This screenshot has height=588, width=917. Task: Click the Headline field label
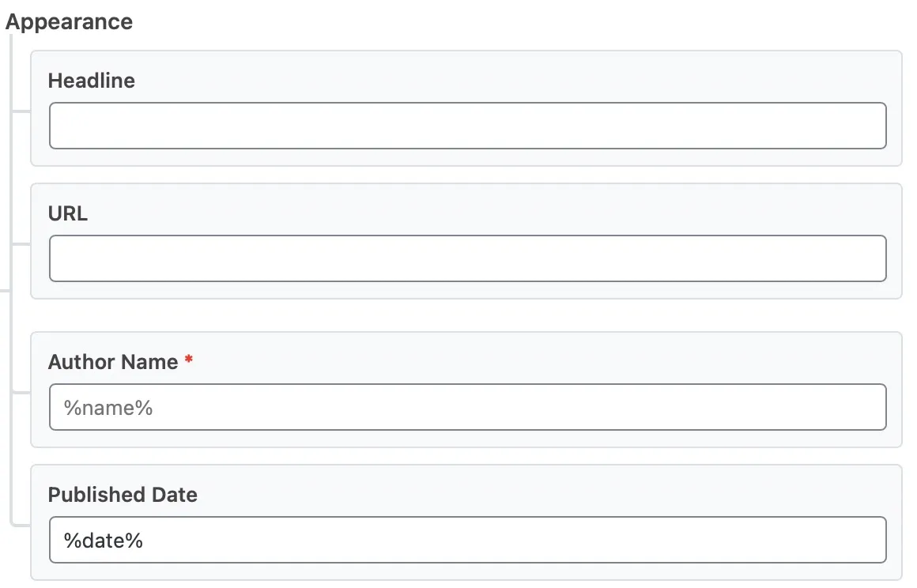92,81
